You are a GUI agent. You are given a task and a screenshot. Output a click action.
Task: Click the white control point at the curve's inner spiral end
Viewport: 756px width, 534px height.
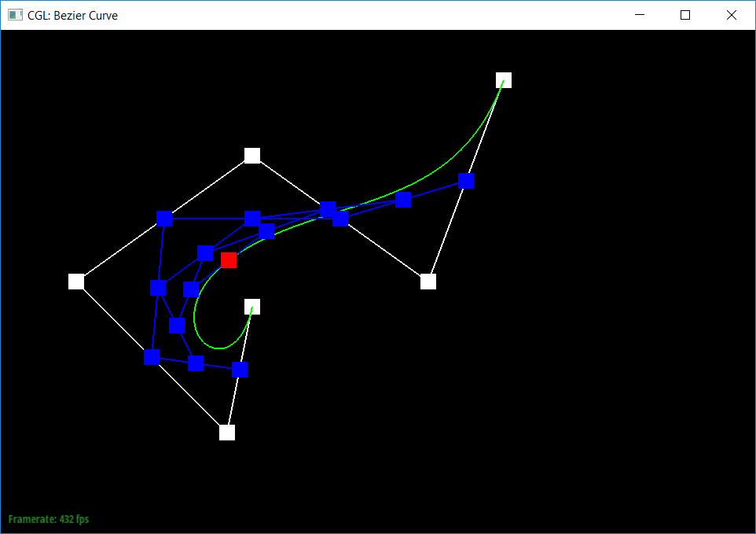(252, 307)
